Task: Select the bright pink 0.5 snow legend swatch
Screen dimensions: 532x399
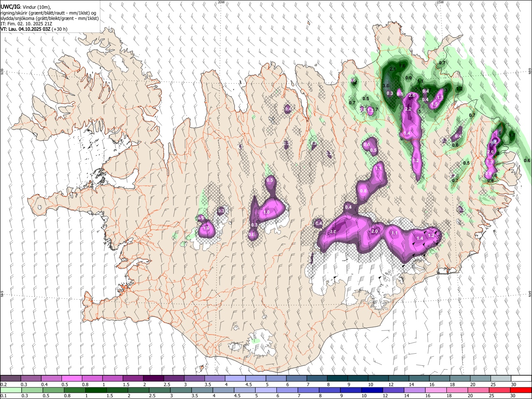Action: point(71,379)
